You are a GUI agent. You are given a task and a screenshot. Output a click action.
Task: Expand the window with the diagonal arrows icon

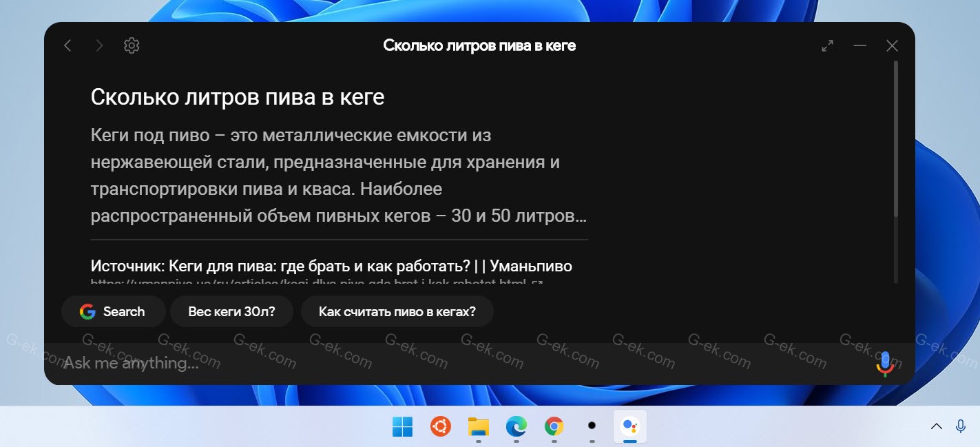click(827, 45)
